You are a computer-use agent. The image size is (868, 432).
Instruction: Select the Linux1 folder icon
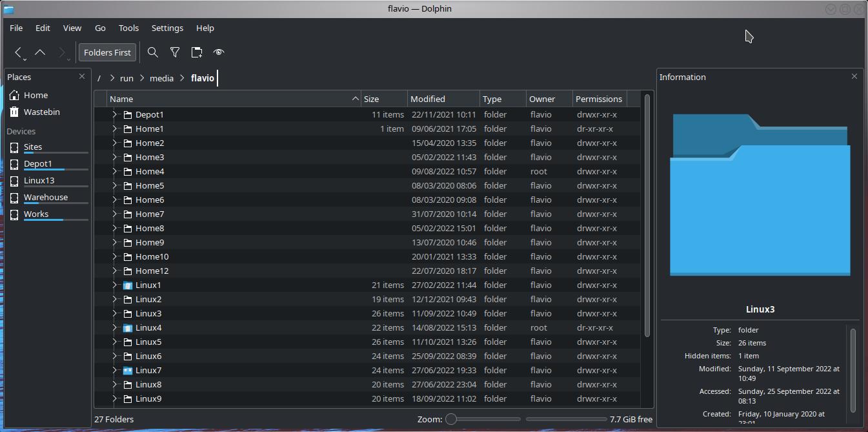click(128, 285)
